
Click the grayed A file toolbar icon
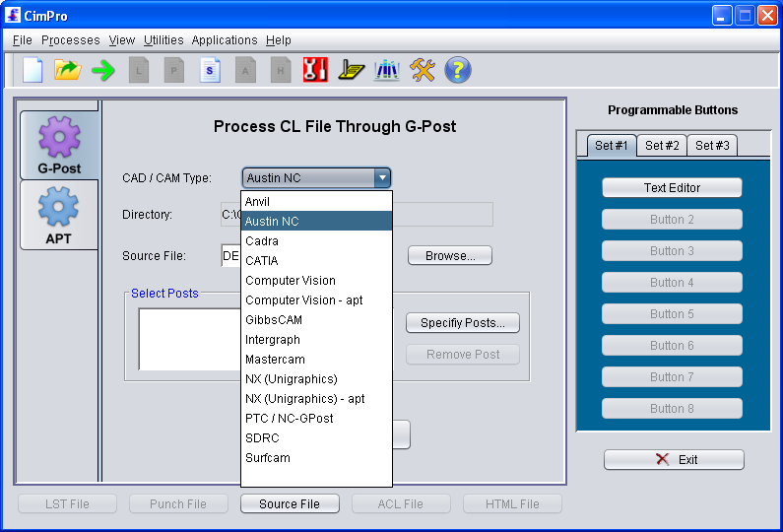coord(245,70)
